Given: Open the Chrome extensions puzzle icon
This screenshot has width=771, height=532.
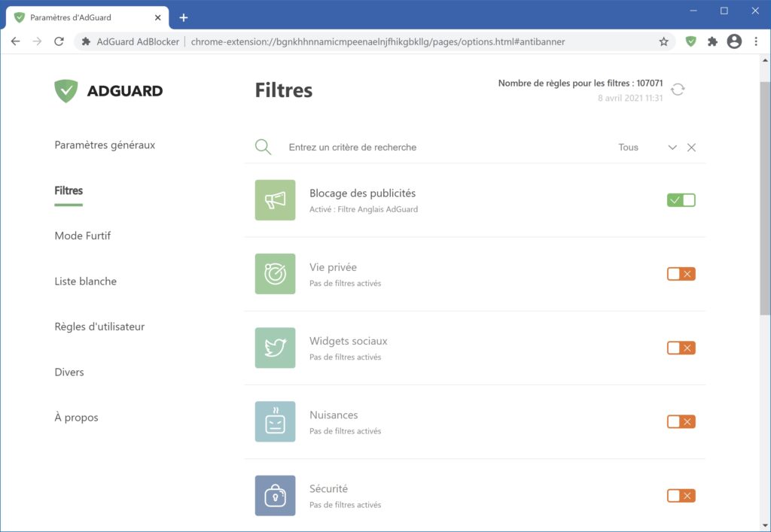Looking at the screenshot, I should click(712, 41).
